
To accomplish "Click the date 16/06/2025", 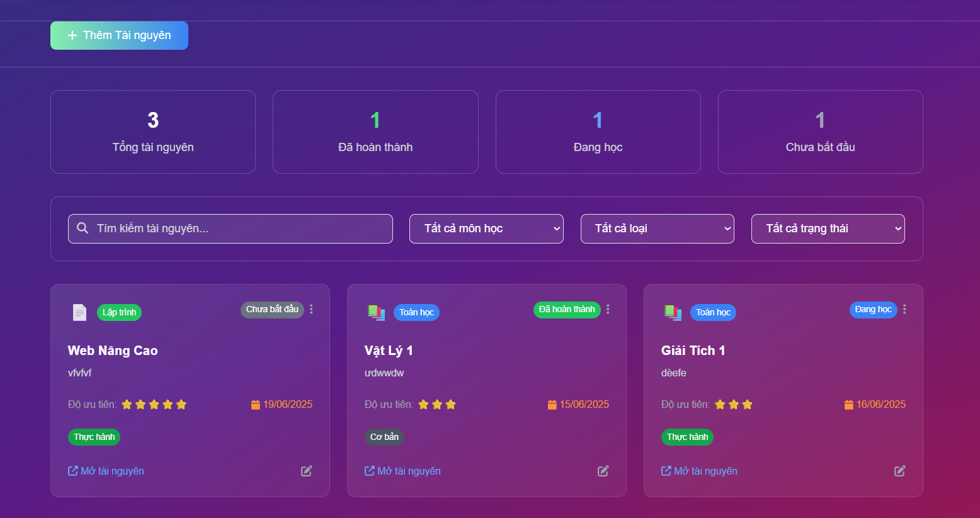I will pyautogui.click(x=881, y=405).
